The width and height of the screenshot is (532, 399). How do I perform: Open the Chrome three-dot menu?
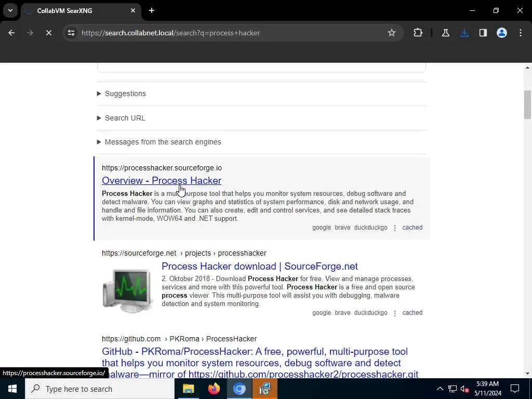521,33
